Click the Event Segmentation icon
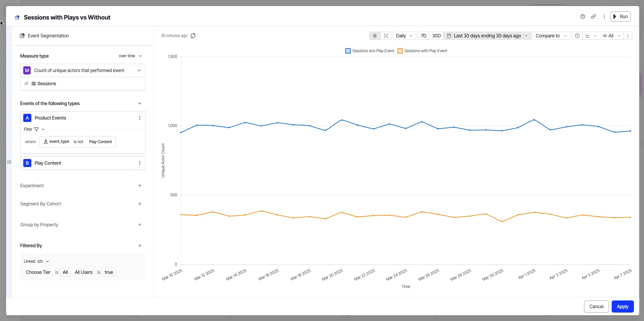The height and width of the screenshot is (321, 644). coord(22,36)
